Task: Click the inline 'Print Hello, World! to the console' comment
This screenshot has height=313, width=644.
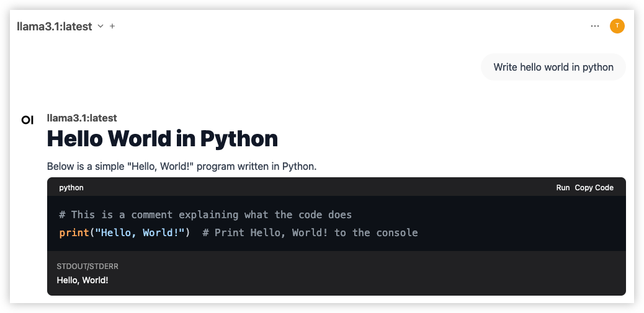Action: pos(310,232)
